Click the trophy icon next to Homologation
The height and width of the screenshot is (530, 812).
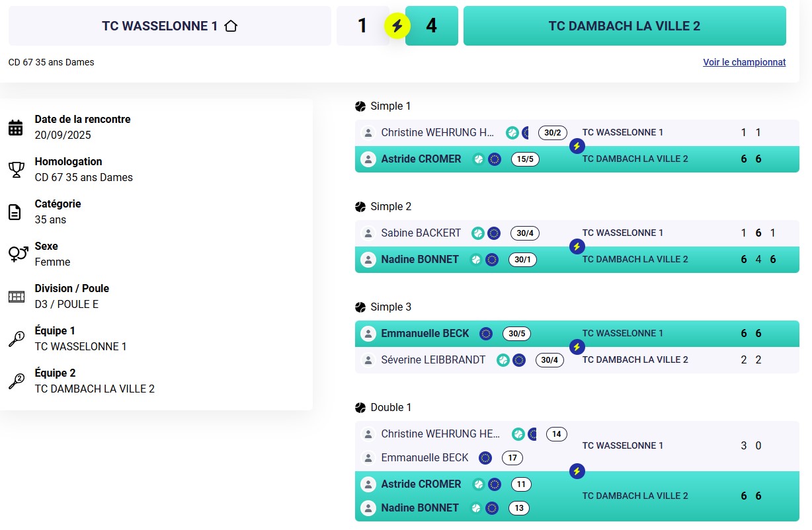[x=16, y=170]
